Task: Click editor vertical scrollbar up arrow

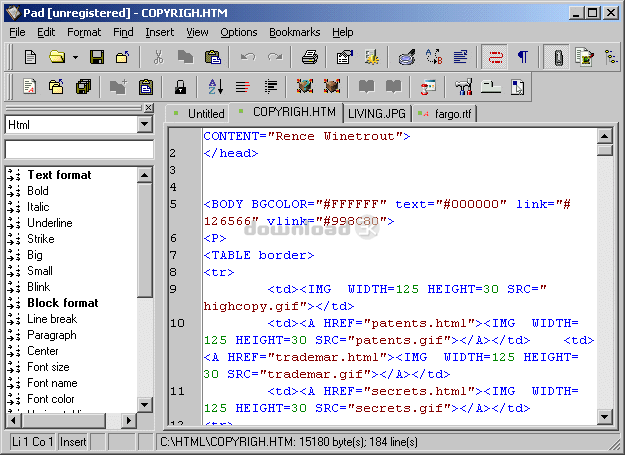Action: click(605, 136)
